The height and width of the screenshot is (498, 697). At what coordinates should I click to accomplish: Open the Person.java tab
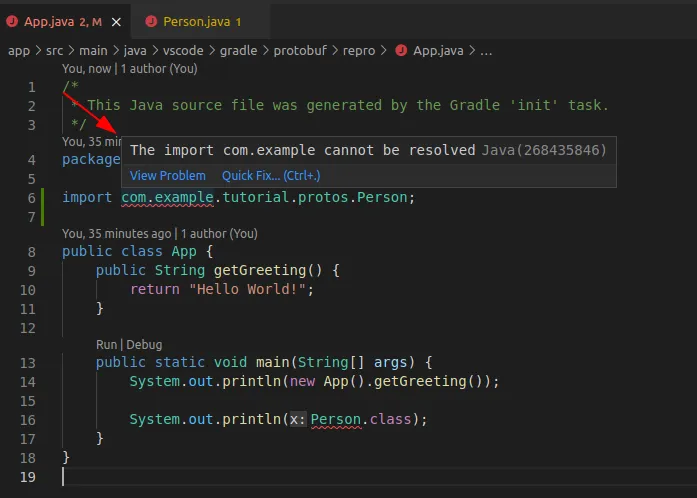[x=202, y=22]
